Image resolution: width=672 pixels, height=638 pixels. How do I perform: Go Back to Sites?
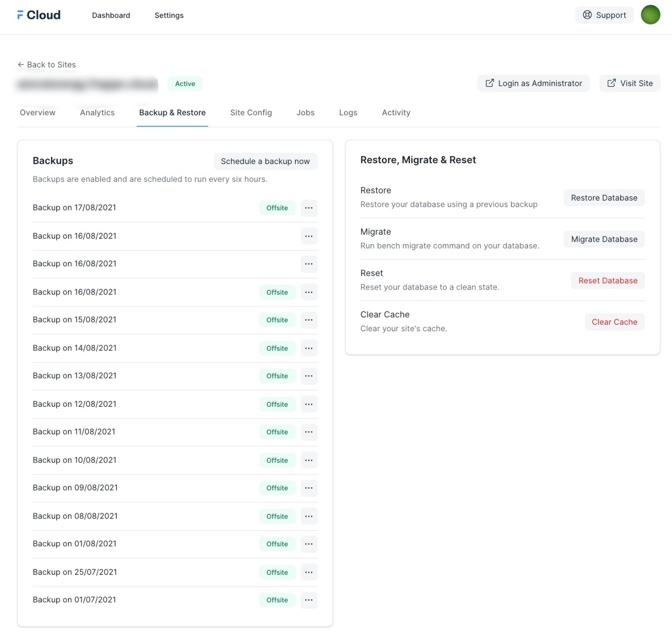(x=47, y=65)
